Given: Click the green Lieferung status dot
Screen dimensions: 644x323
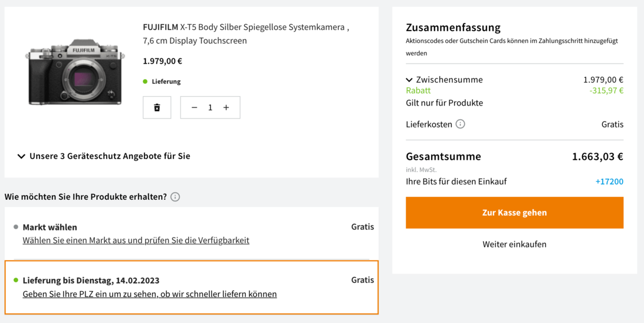Looking at the screenshot, I should pyautogui.click(x=145, y=81).
